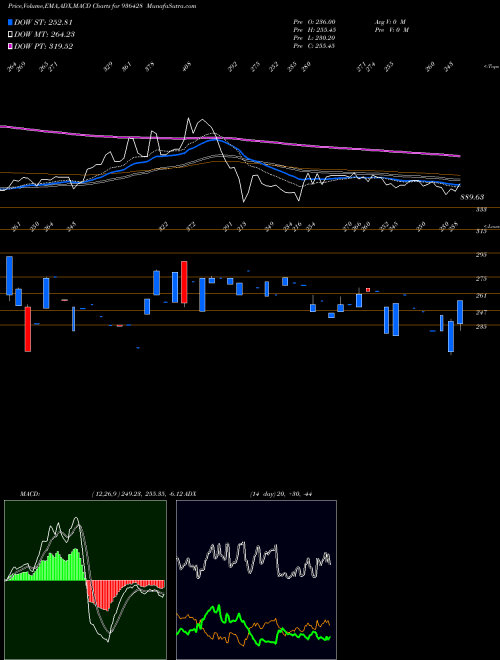The image size is (500, 660).
Task: Click the price axis label 235
Action: (x=481, y=327)
